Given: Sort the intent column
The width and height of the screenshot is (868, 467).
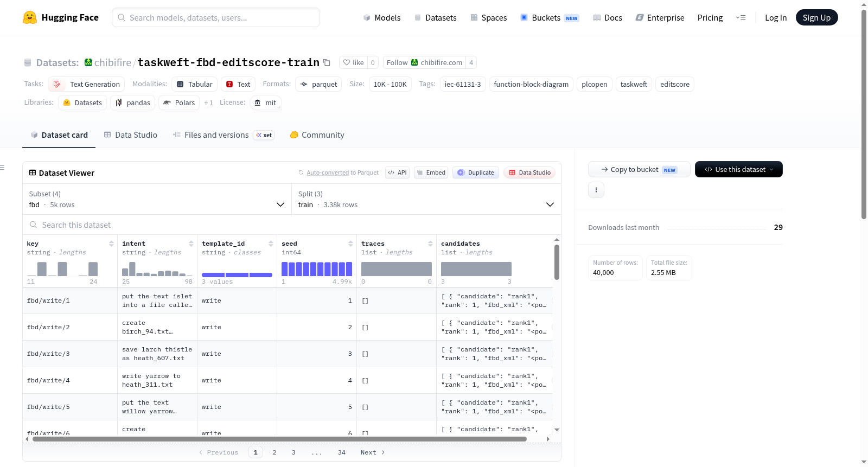Looking at the screenshot, I should (x=191, y=244).
